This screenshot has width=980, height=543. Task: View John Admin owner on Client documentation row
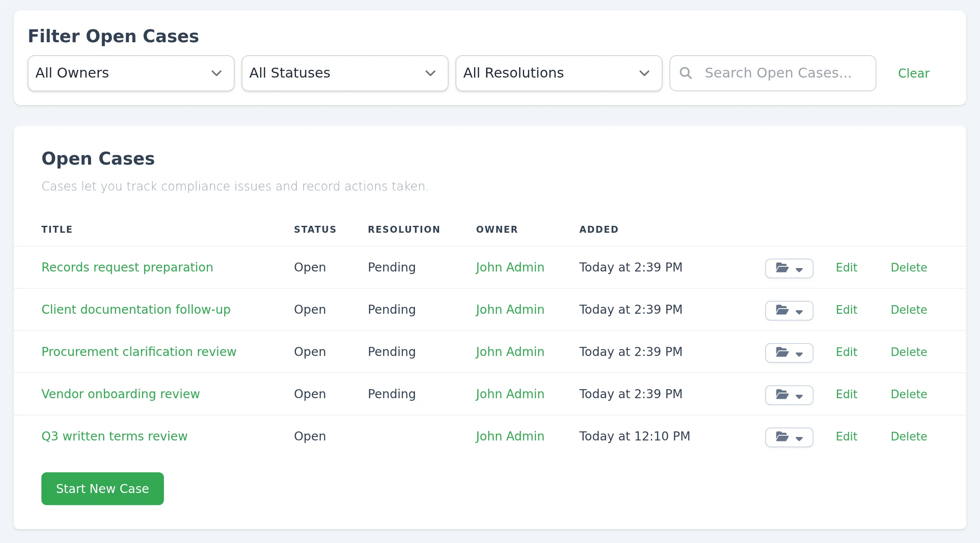pyautogui.click(x=510, y=309)
